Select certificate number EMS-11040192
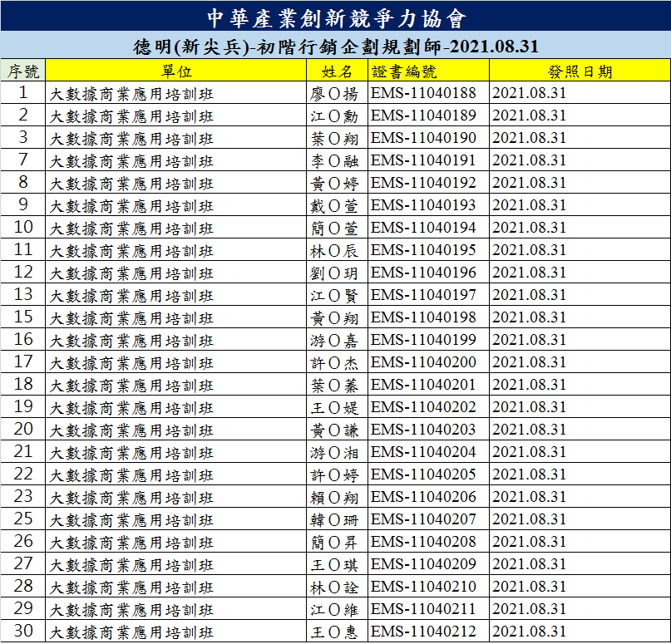This screenshot has height=644, width=671. (x=422, y=183)
